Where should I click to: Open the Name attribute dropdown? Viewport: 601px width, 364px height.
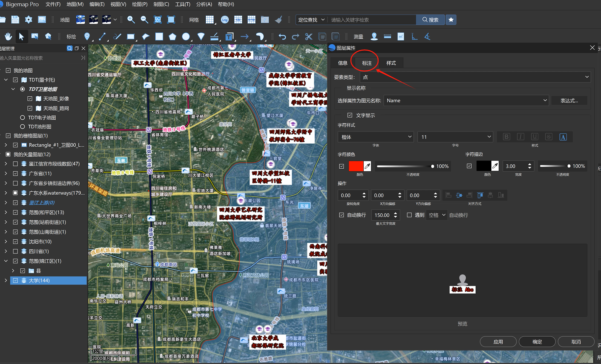(x=466, y=100)
